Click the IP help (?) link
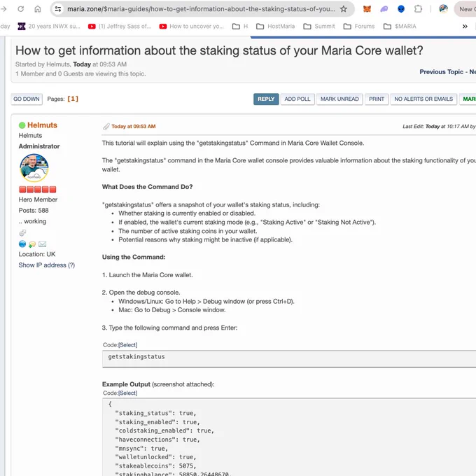This screenshot has height=476, width=476. tap(71, 265)
